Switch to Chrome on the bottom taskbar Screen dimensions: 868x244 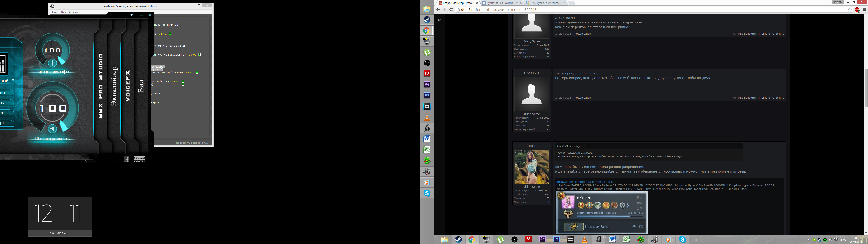coord(472,240)
